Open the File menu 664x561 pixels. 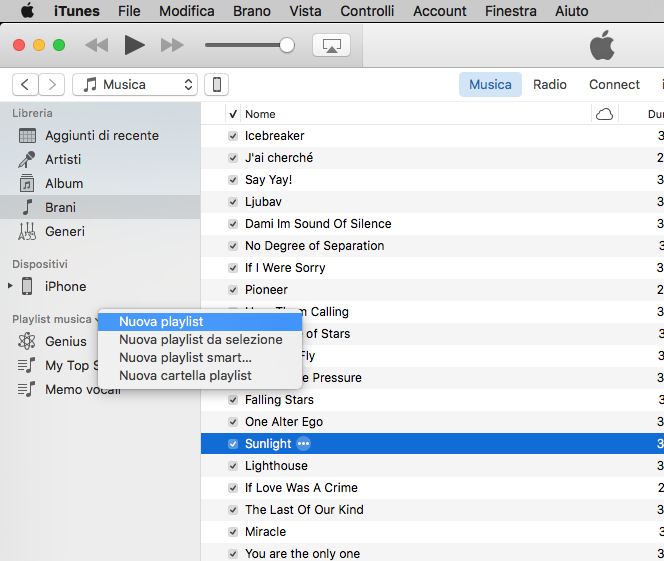pyautogui.click(x=129, y=11)
